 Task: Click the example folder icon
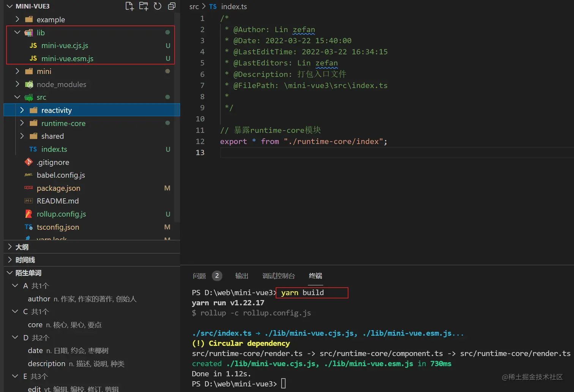(x=28, y=19)
